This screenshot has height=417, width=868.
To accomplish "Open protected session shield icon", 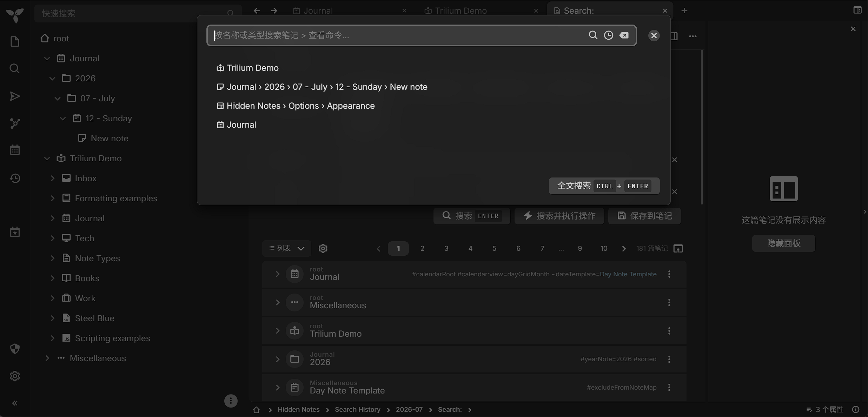I will click(x=15, y=349).
